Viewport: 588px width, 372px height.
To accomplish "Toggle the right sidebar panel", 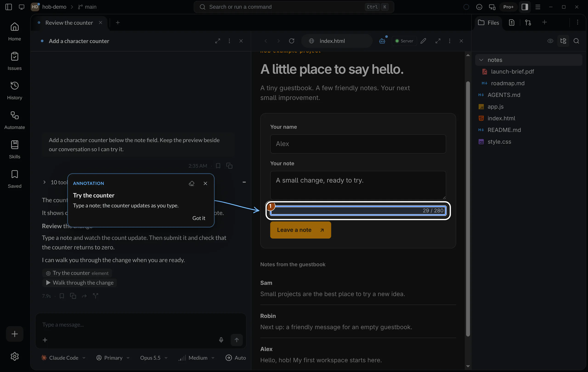I will coord(525,7).
